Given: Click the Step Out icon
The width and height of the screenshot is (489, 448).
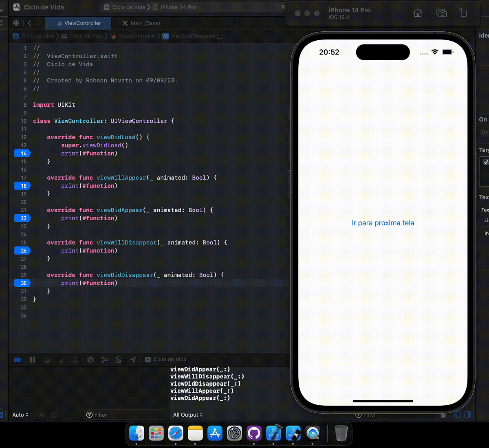Looking at the screenshot, I should [x=75, y=360].
